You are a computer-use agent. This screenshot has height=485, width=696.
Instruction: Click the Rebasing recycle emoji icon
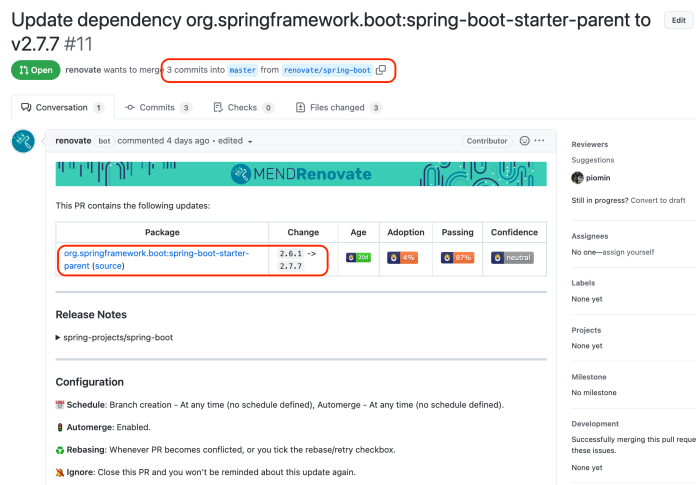[60, 450]
